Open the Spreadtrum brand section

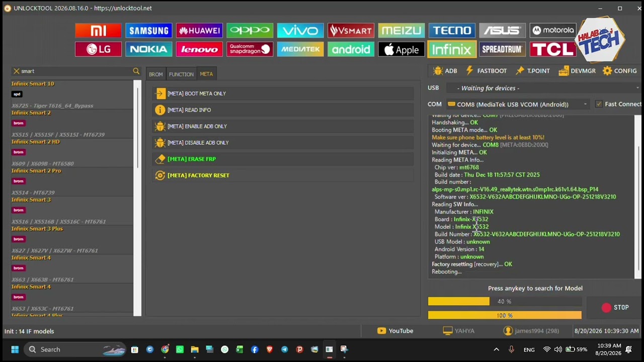[x=502, y=49]
